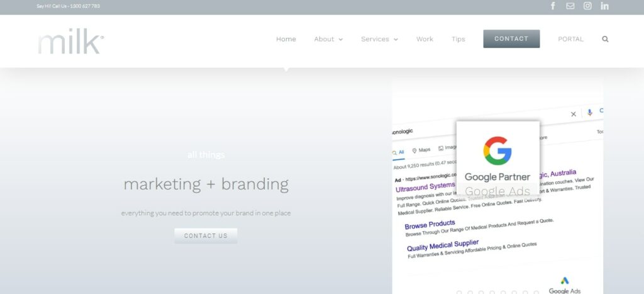Click the 'all things' text
This screenshot has height=294, width=644.
(x=206, y=155)
